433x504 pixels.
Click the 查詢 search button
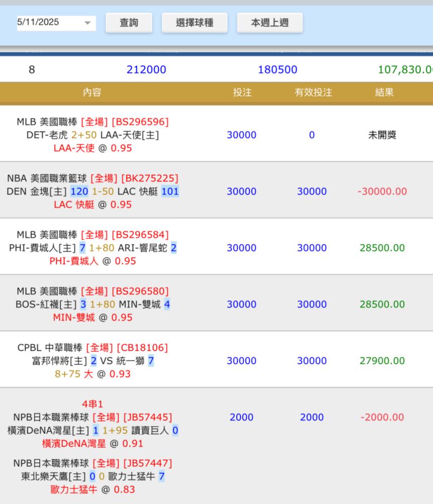tap(129, 23)
